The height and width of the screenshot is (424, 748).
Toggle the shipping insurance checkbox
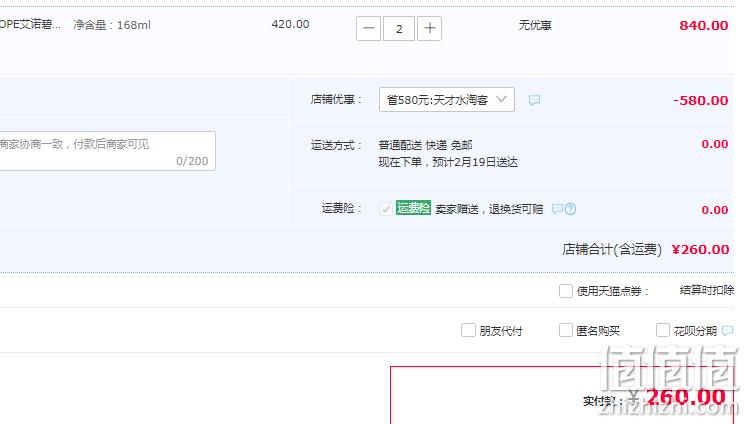[x=385, y=209]
